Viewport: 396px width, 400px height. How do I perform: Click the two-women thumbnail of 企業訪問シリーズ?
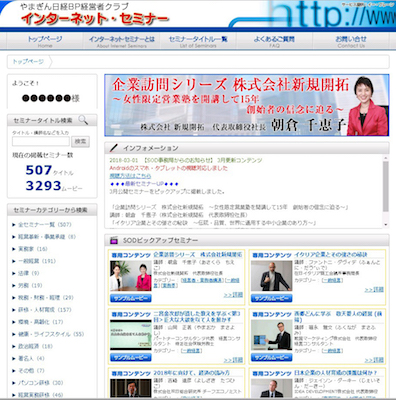(131, 276)
